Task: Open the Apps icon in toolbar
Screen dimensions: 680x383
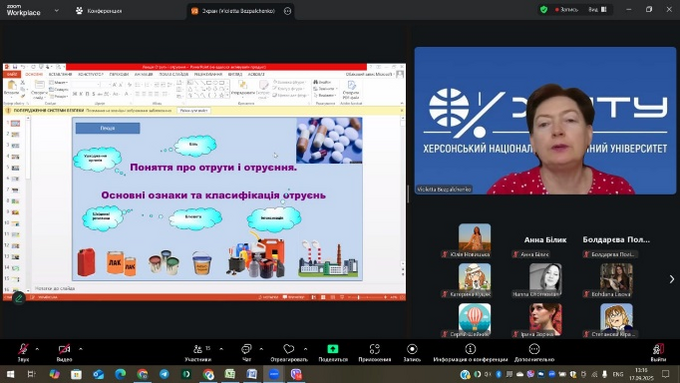Action: [x=375, y=352]
